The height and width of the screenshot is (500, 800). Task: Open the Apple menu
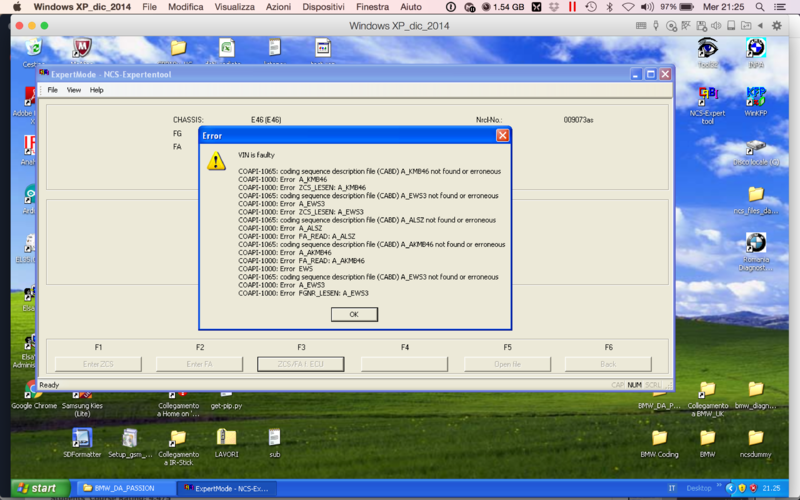17,7
